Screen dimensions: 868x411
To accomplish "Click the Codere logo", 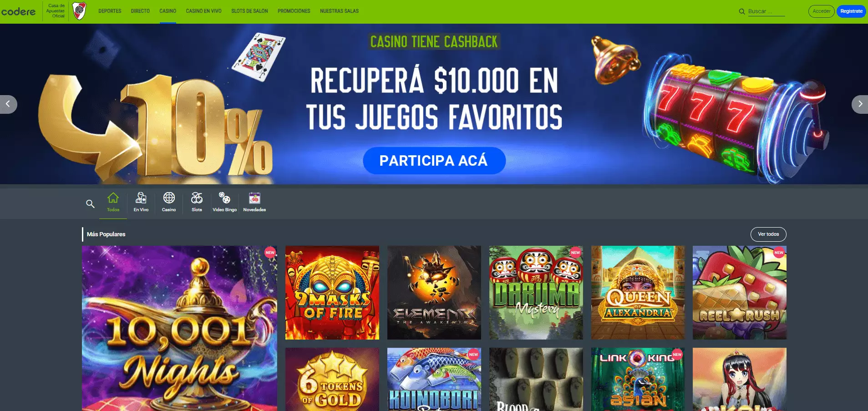I will pos(18,11).
